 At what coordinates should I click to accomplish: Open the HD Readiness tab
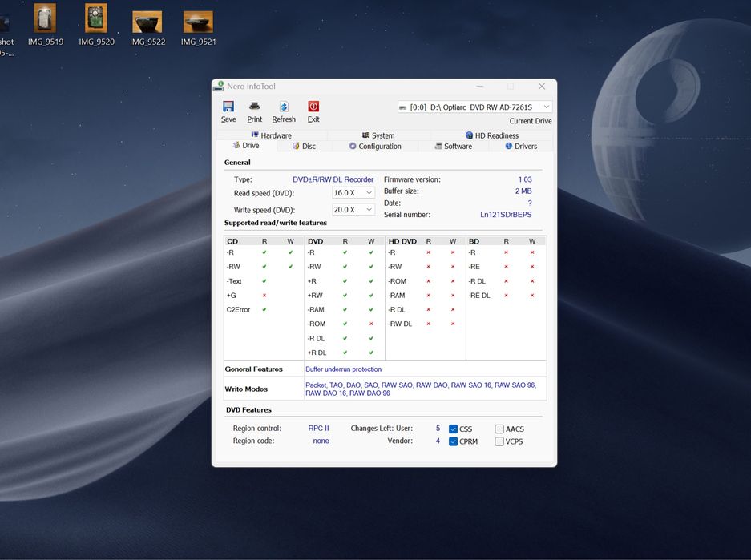[492, 135]
